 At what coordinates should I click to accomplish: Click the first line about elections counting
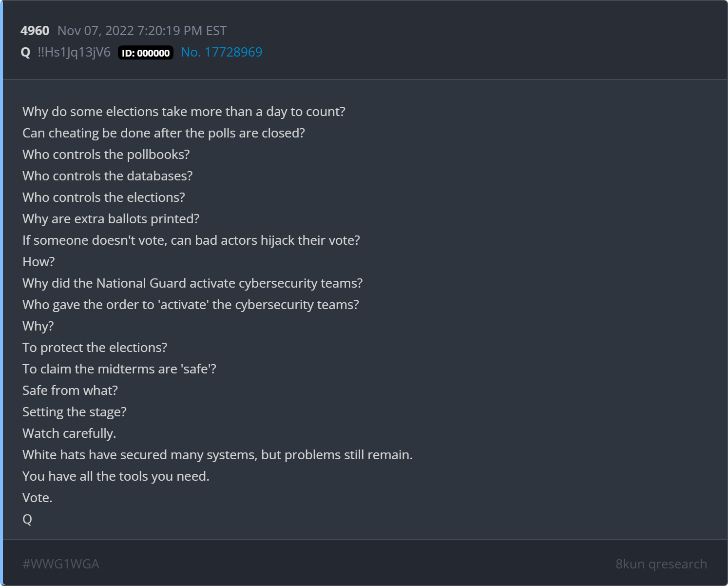point(184,112)
